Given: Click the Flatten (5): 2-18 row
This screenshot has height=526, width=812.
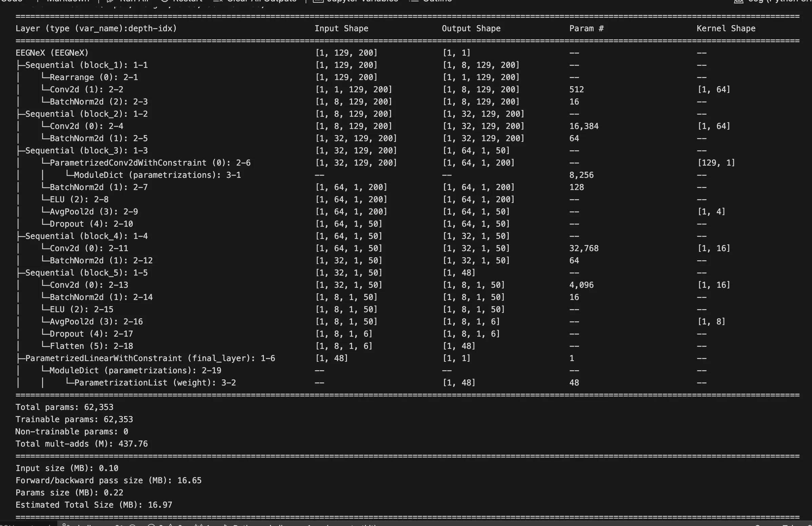Looking at the screenshot, I should [x=91, y=346].
